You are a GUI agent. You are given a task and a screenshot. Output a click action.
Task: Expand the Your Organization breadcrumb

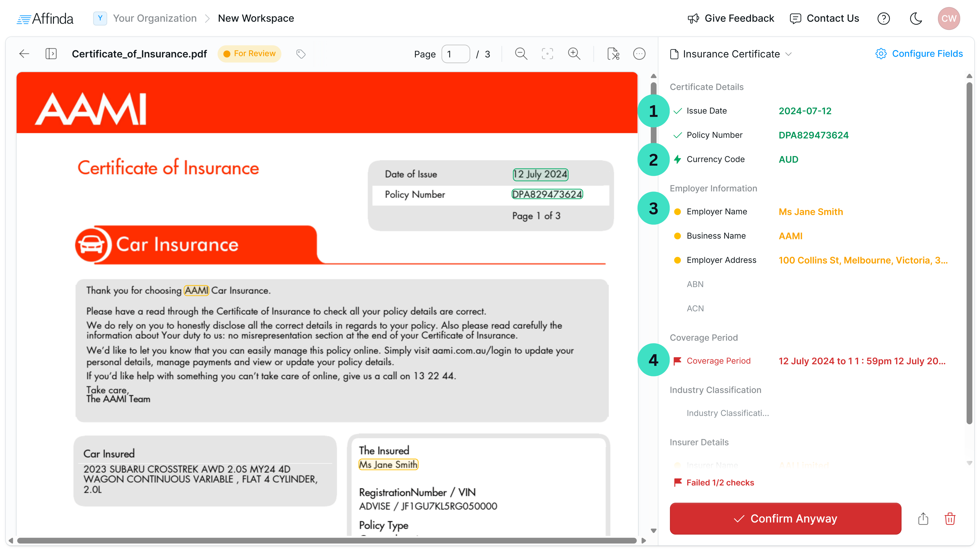(x=154, y=18)
